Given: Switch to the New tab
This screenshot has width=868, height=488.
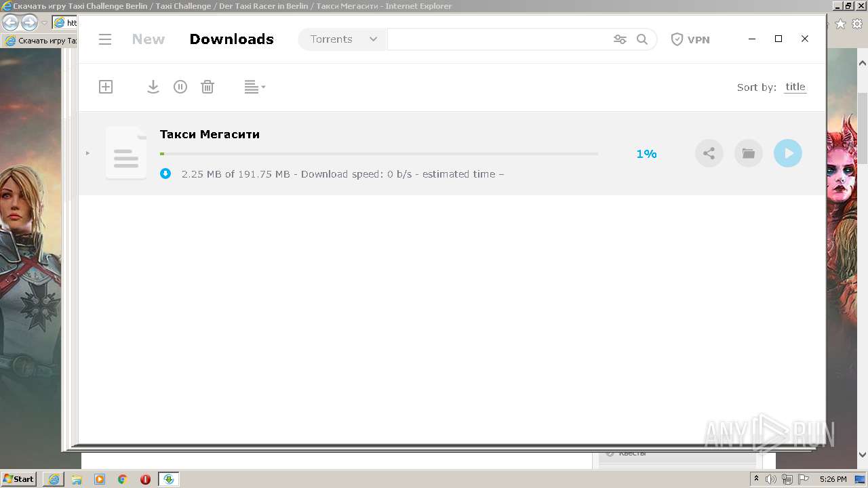Looking at the screenshot, I should pos(149,39).
